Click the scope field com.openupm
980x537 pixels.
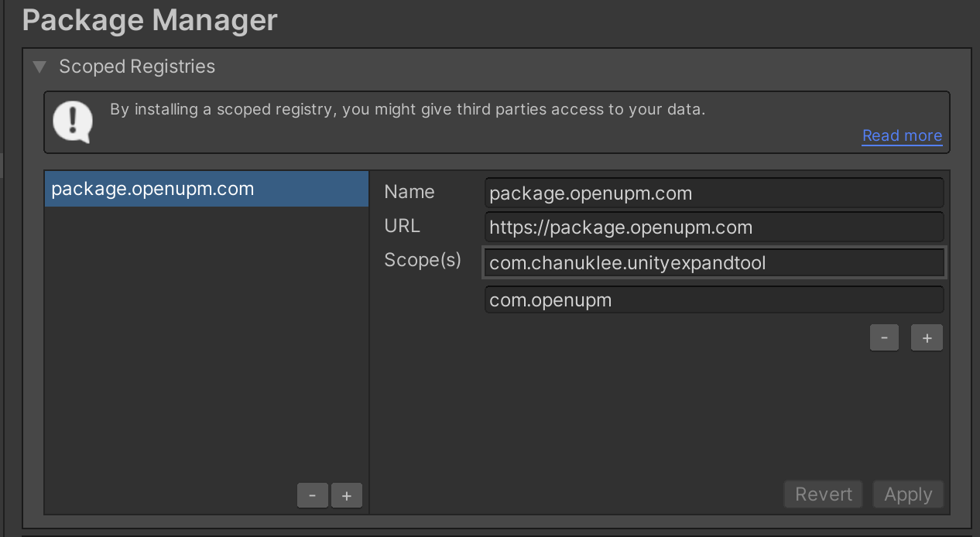[x=714, y=299]
